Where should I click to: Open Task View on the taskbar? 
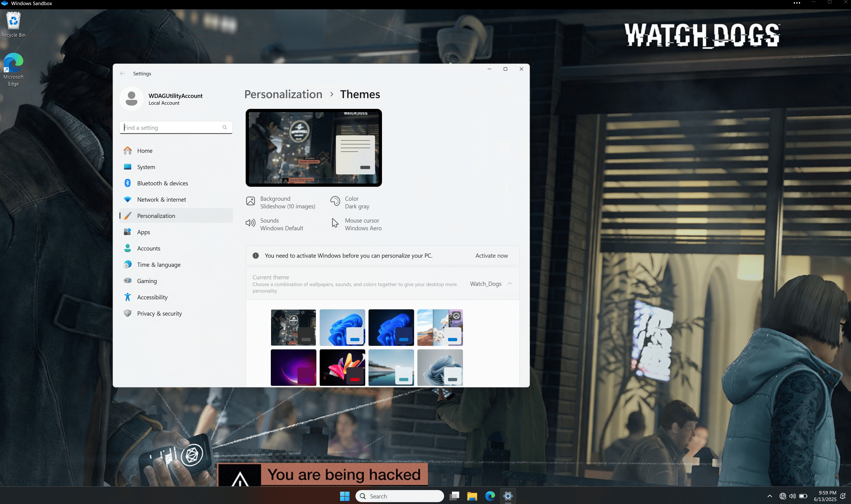coord(454,496)
